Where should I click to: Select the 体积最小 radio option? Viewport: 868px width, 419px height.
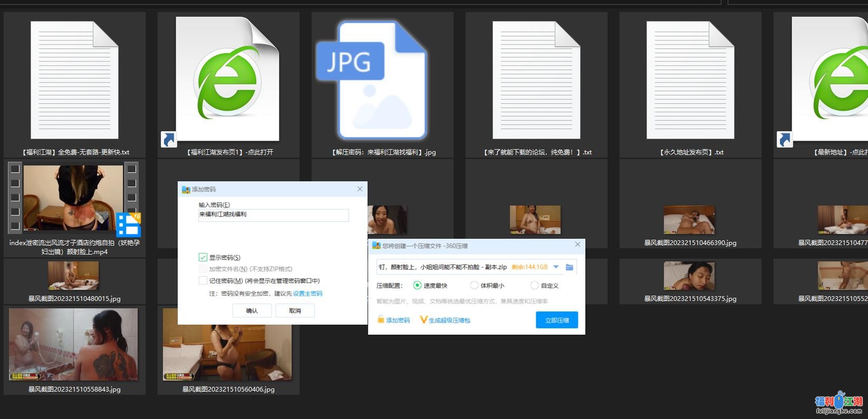coord(474,285)
